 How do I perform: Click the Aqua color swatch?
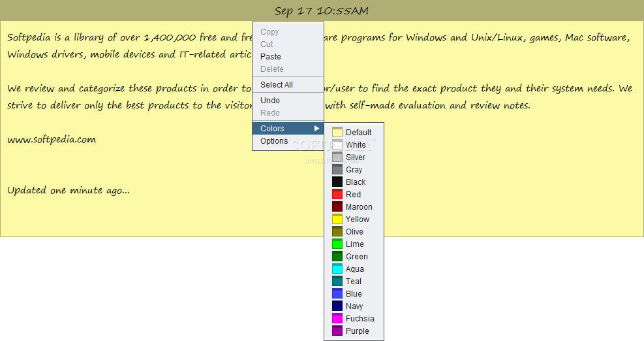coord(337,268)
